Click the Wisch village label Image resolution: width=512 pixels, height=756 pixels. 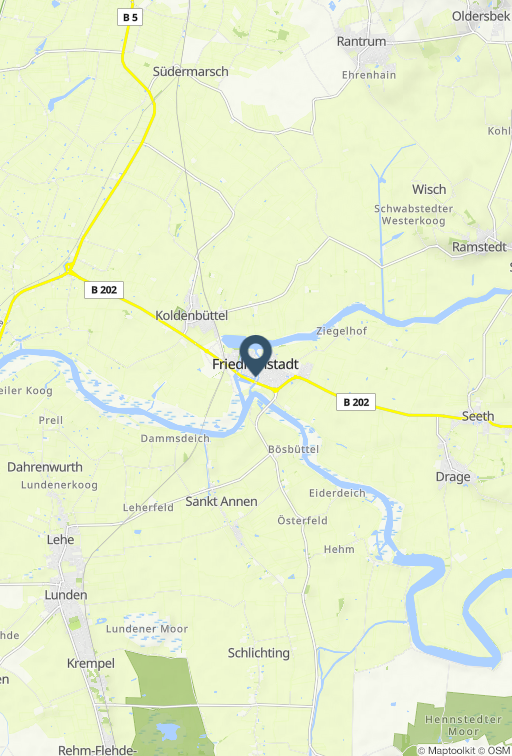429,189
